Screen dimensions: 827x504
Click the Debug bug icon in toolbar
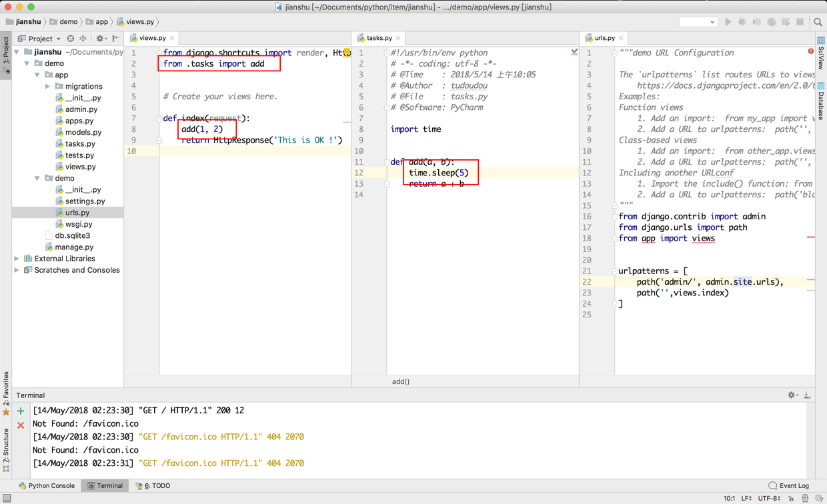point(742,22)
